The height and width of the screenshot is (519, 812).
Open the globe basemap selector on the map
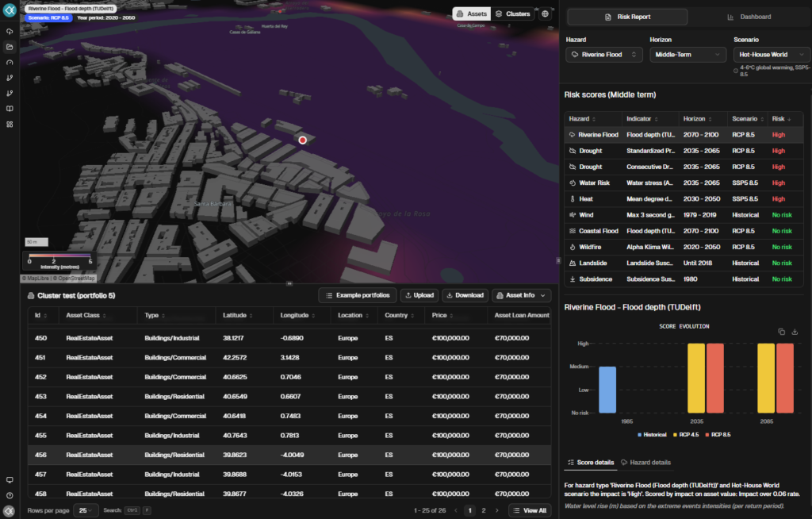(543, 13)
